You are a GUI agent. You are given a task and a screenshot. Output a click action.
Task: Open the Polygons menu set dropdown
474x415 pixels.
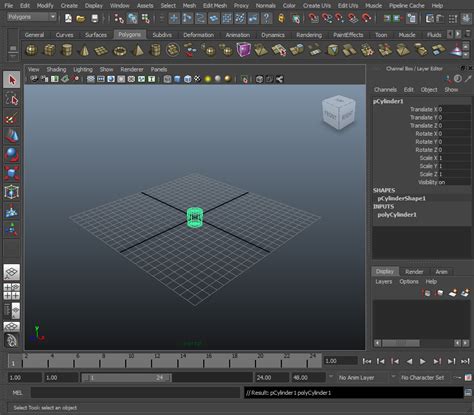coord(31,17)
